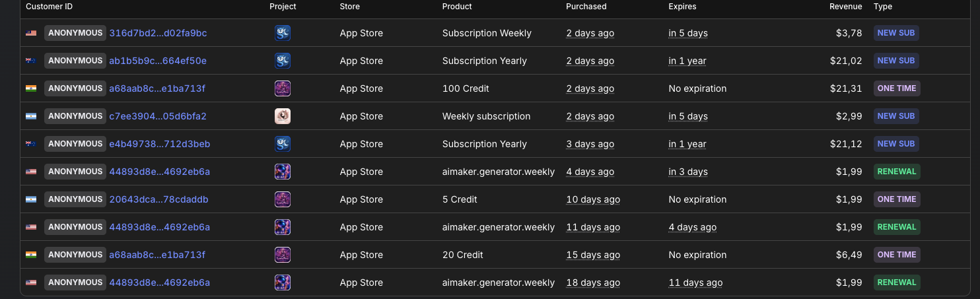Click the Purchased column header
The image size is (980, 299).
586,7
